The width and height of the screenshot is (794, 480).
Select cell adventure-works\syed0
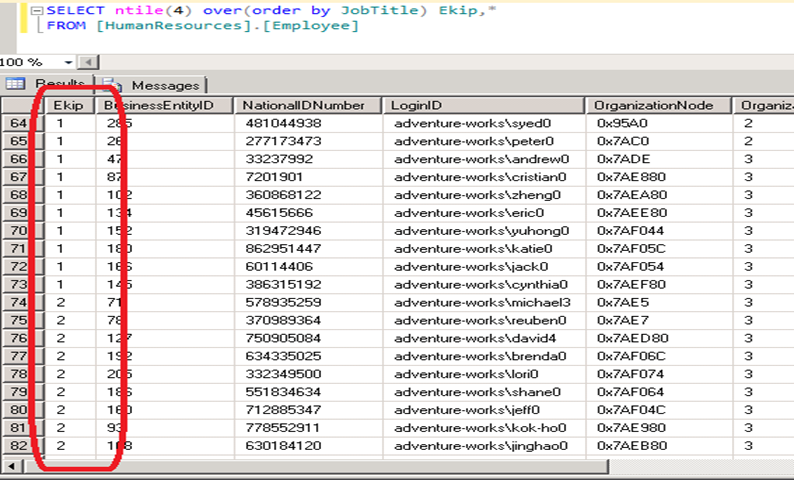[x=484, y=123]
